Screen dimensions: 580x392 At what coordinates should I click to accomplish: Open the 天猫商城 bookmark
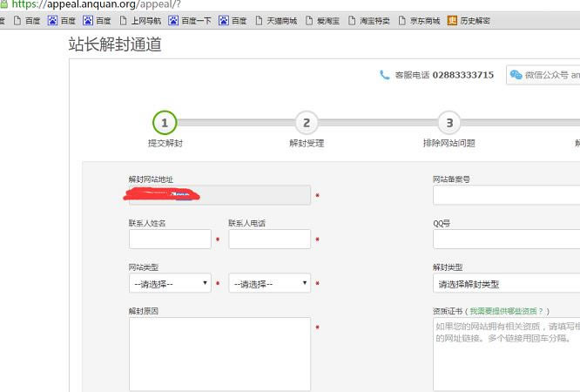tap(275, 20)
